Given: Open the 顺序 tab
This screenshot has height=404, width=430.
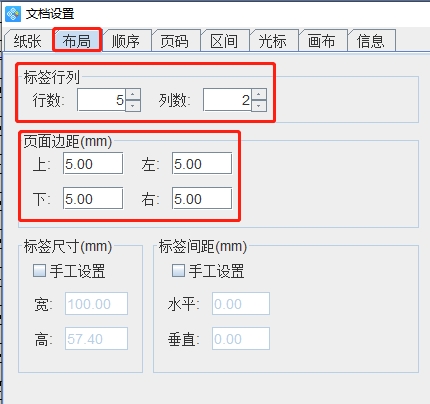Looking at the screenshot, I should [x=126, y=41].
